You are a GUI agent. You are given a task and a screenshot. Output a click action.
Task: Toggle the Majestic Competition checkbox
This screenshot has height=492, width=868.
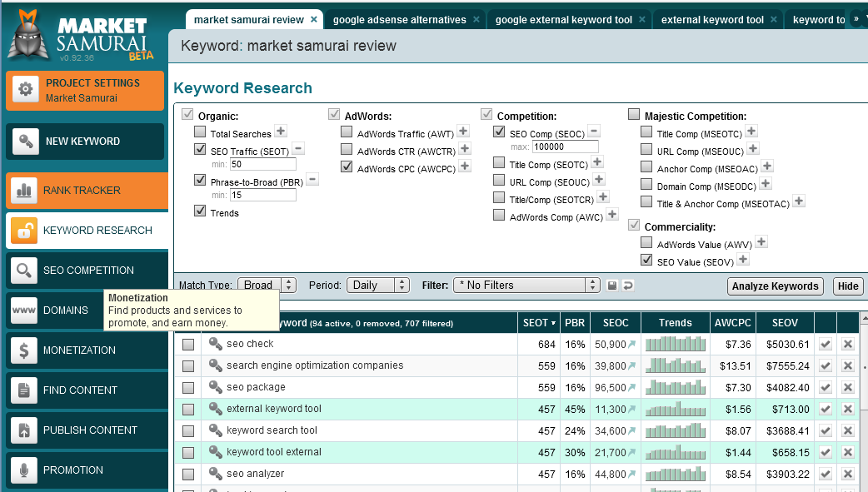coord(634,115)
